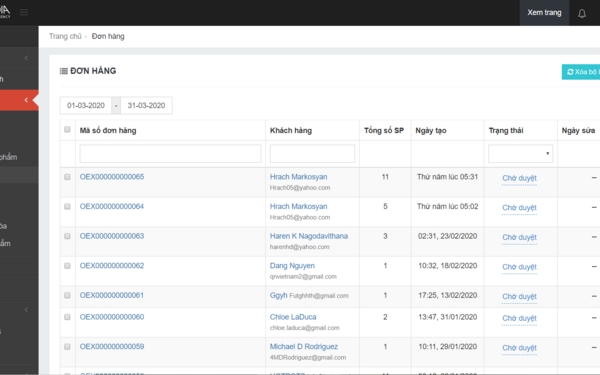Click email harenhd@yahoo.com

[x=300, y=247]
